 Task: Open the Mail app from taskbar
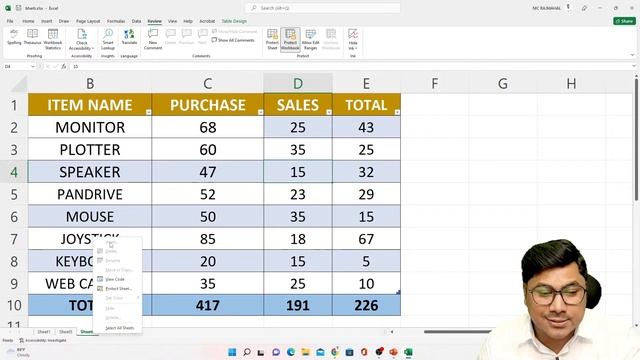tap(320, 352)
